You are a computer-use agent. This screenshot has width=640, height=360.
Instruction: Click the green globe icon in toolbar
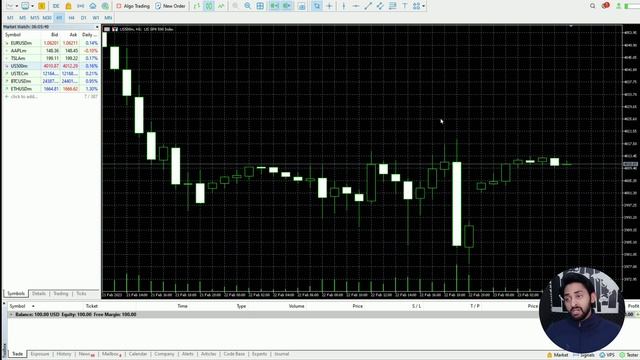pyautogui.click(x=105, y=6)
